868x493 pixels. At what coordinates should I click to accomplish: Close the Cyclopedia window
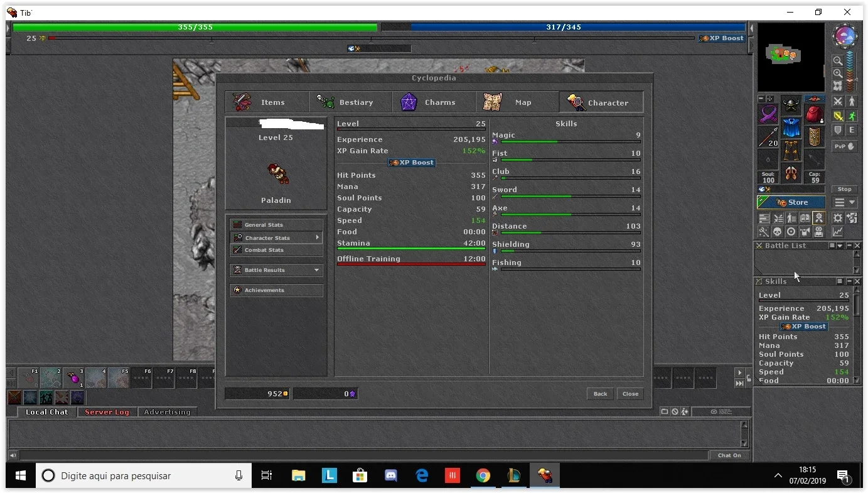[x=630, y=394]
